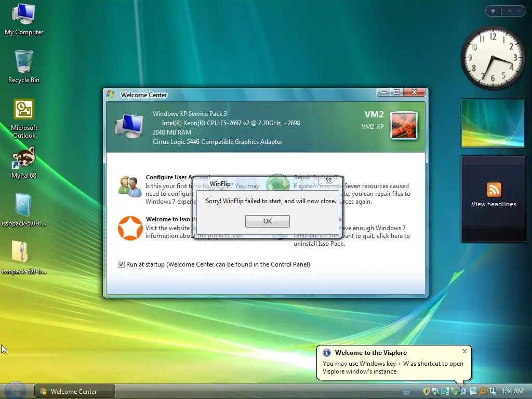Click the sidebar picture tray icon
The height and width of the screenshot is (399, 532).
(473, 391)
